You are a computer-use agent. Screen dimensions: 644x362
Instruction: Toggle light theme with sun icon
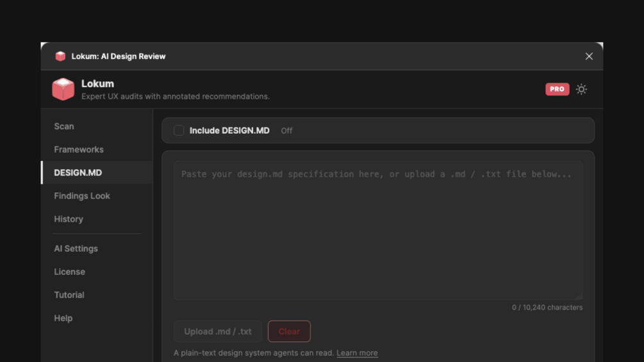581,89
